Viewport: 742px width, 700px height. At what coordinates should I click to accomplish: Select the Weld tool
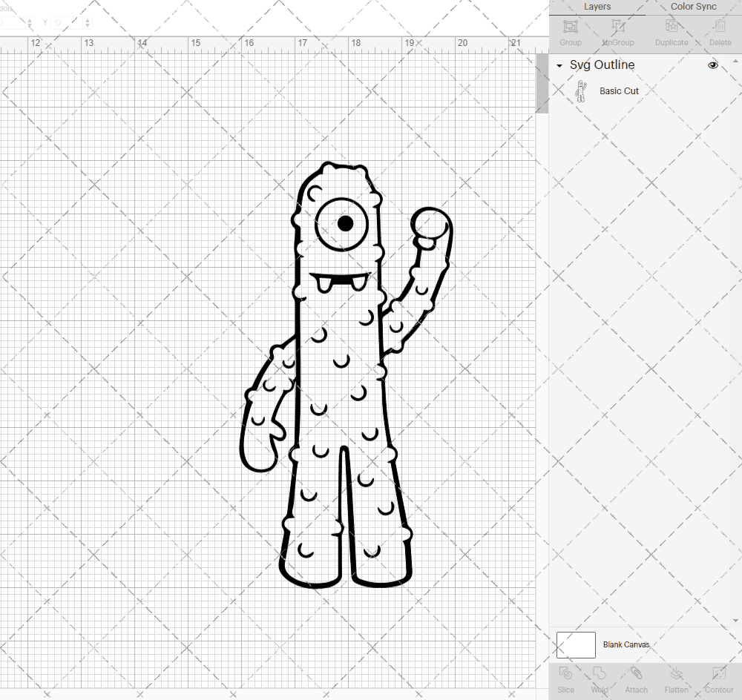click(600, 678)
